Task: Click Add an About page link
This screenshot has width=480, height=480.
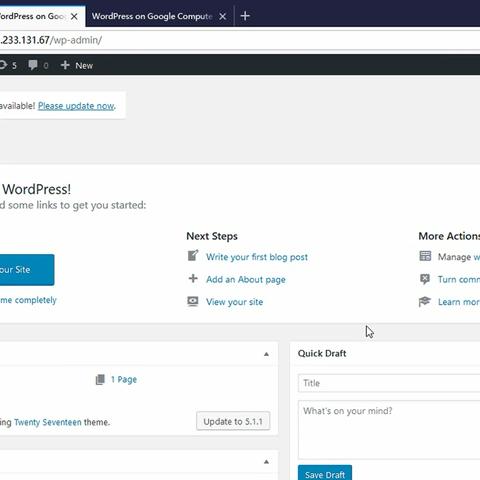Action: (x=246, y=279)
